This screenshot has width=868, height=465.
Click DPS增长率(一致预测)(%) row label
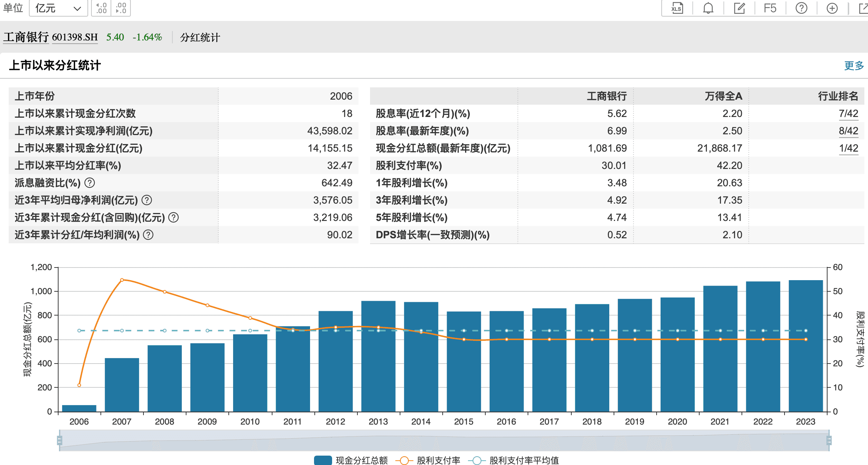click(x=433, y=235)
